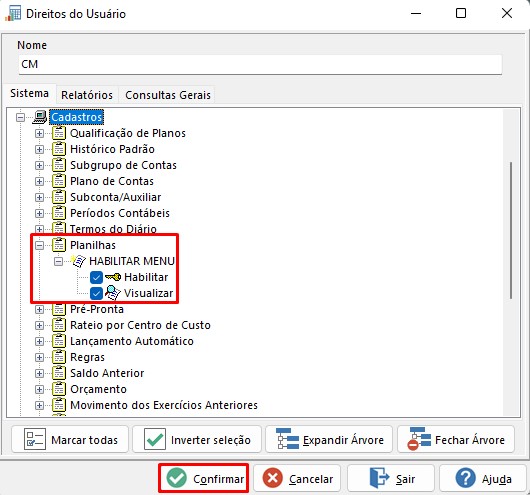The image size is (530, 495).
Task: Expand the Saldo Anterior node
Action: click(x=40, y=373)
